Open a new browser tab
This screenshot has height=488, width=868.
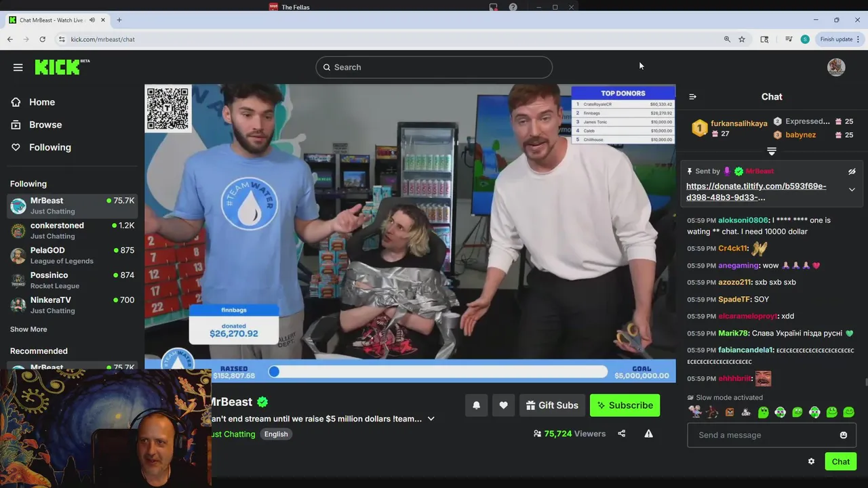tap(119, 20)
